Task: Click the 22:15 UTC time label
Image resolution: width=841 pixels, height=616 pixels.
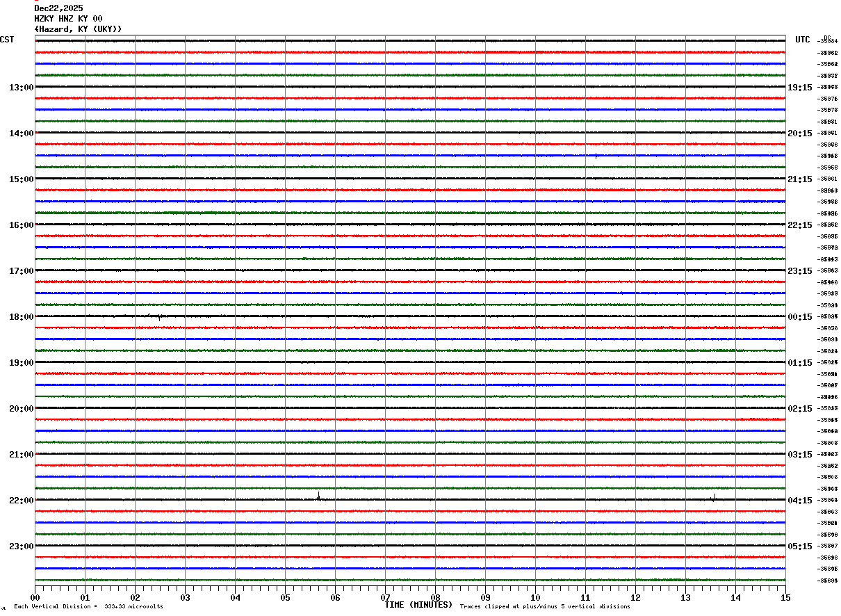Action: [799, 225]
